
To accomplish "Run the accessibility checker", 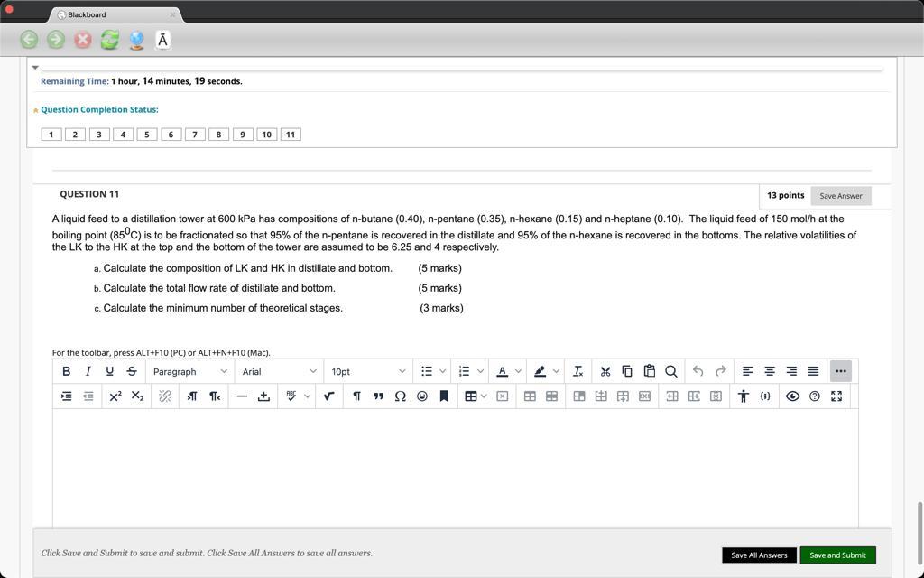I will [x=743, y=396].
